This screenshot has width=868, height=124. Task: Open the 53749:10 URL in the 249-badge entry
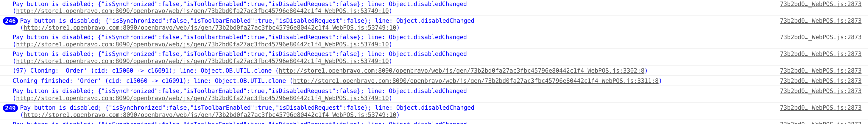210,115
